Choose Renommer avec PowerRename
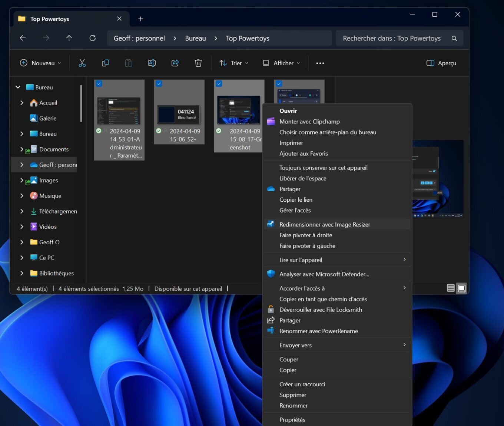504x426 pixels. pyautogui.click(x=337, y=331)
